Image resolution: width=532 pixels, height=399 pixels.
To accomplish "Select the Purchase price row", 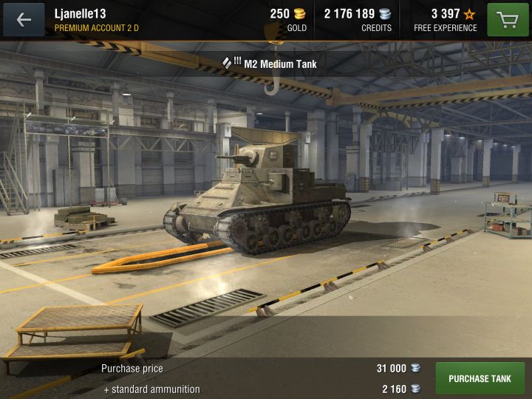I will coord(262,369).
